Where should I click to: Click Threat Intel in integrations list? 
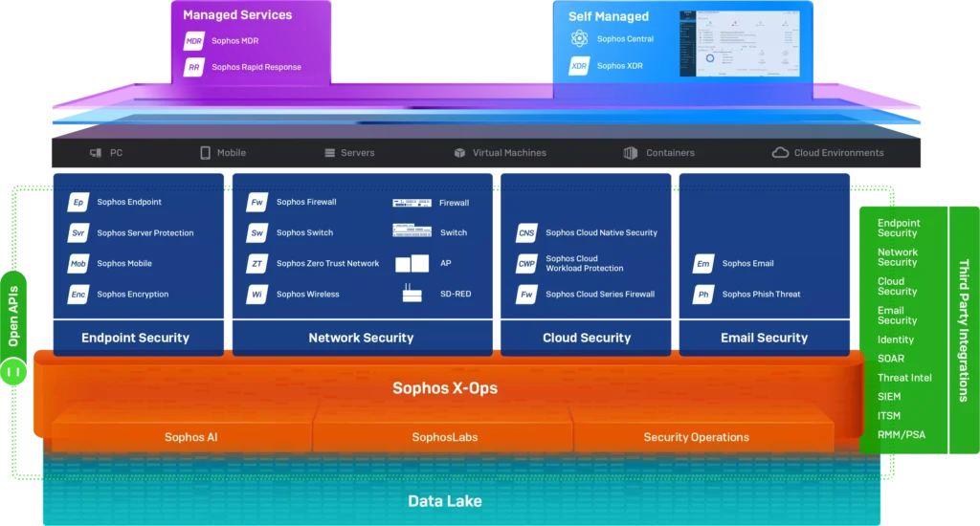pyautogui.click(x=904, y=378)
